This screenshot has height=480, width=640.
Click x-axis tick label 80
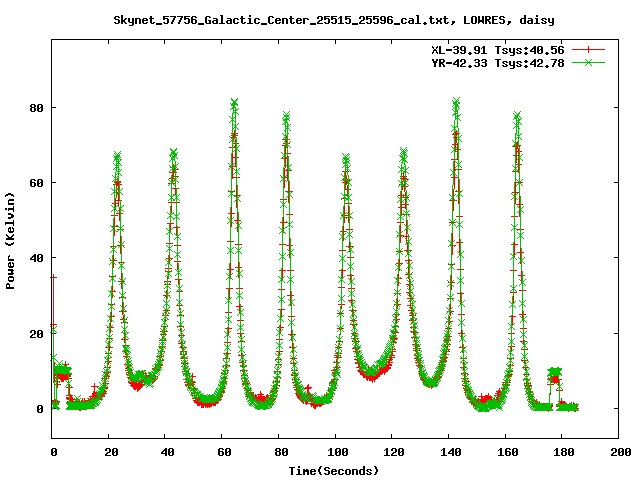[281, 452]
